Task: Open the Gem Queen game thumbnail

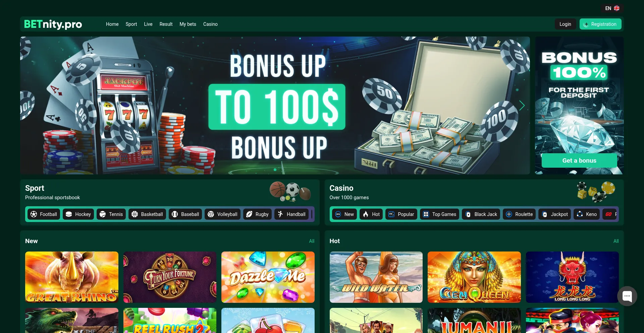Action: 474,277
